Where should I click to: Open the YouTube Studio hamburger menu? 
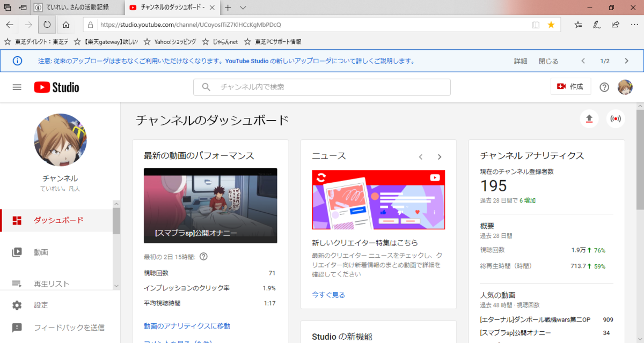coord(17,87)
